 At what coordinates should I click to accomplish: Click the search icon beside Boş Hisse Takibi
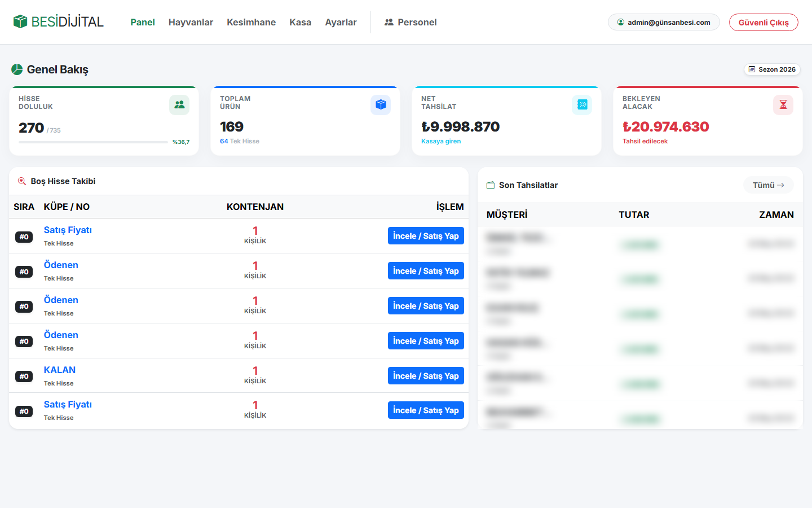coord(22,181)
